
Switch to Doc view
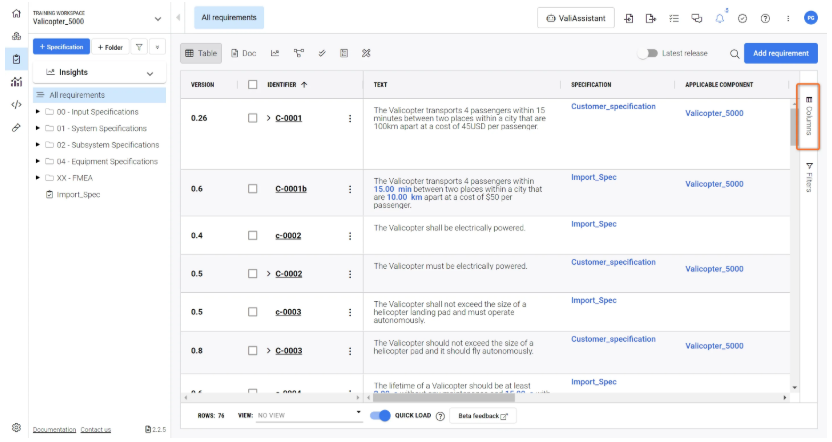tap(244, 53)
